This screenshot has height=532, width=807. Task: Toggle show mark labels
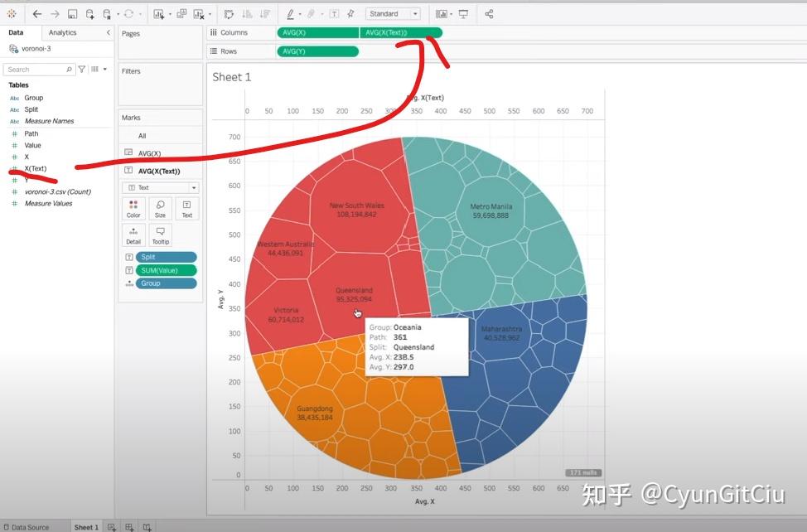pyautogui.click(x=335, y=14)
